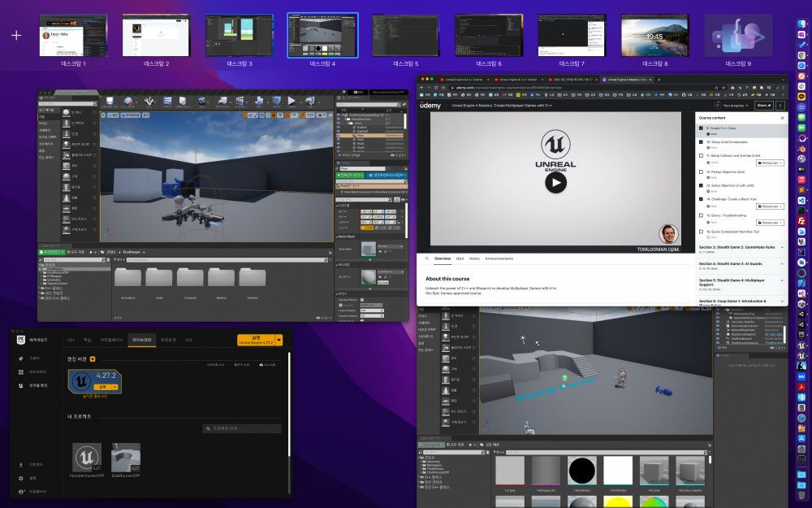Select Cube shape icon in Place Actors panel
812x508 pixels.
(67, 166)
